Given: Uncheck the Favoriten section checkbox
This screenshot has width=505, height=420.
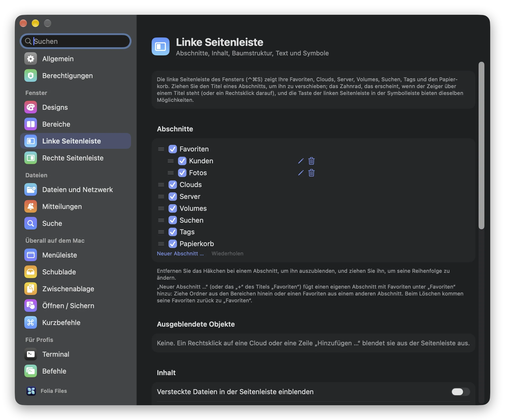Looking at the screenshot, I should [x=173, y=149].
